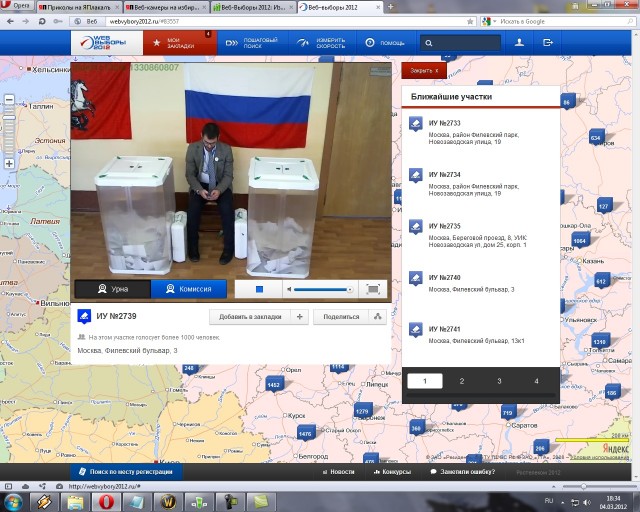Share this polling station
640x512 pixels.
pos(341,317)
